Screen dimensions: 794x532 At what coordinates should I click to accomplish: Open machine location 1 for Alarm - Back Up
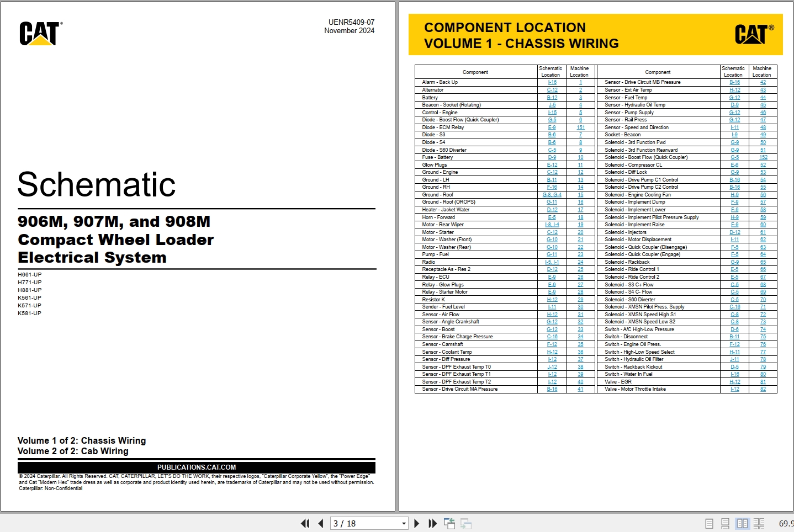pyautogui.click(x=580, y=82)
